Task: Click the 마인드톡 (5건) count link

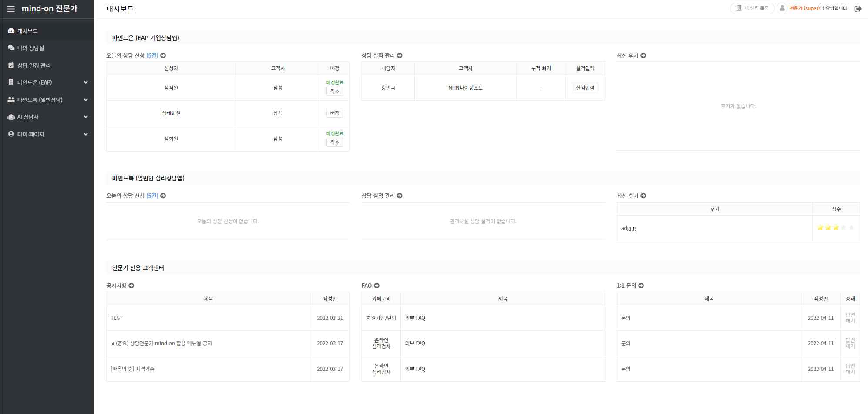Action: point(152,196)
